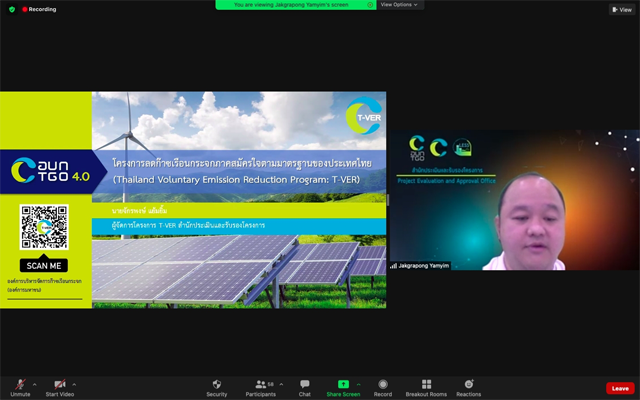Open the View Options dropdown
The height and width of the screenshot is (400, 640).
click(399, 5)
